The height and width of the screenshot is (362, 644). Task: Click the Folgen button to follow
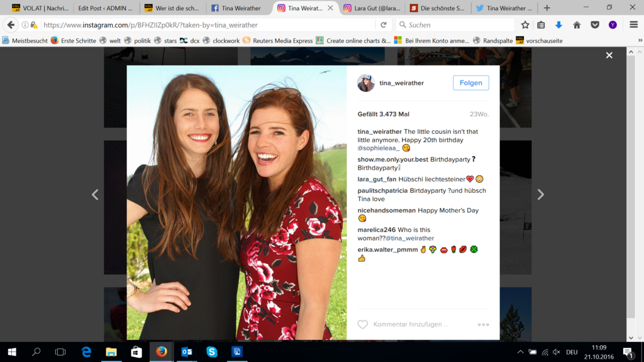pos(470,83)
